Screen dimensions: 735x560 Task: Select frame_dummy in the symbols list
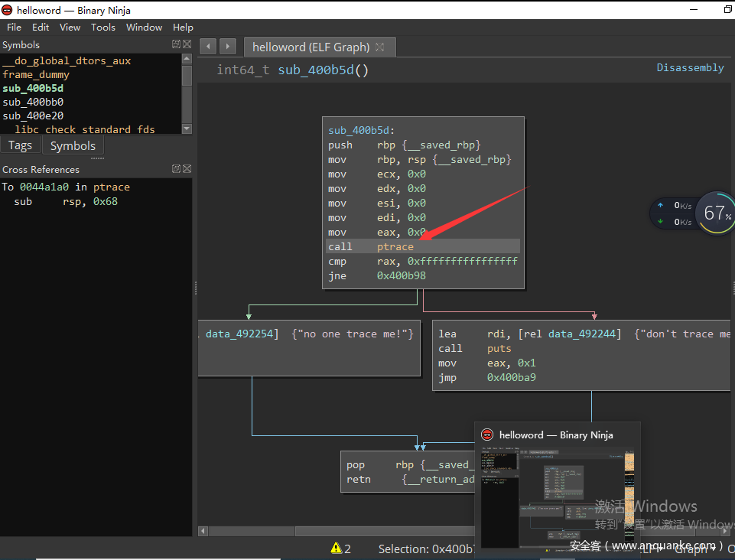(36, 74)
